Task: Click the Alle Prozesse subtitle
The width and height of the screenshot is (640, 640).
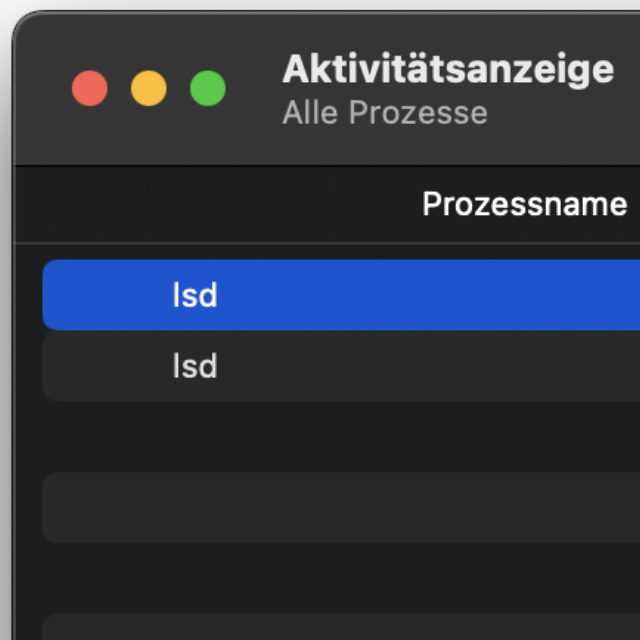Action: [385, 113]
